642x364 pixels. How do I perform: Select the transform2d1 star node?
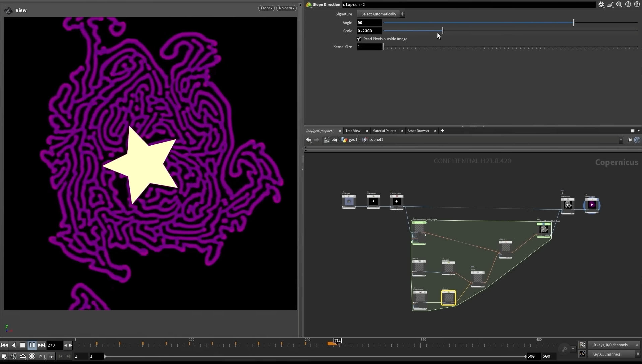[397, 202]
